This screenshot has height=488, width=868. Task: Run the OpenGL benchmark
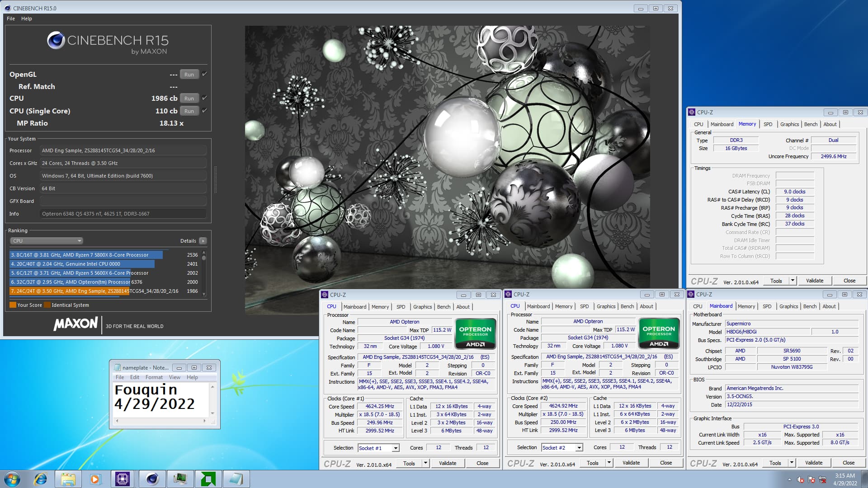(189, 75)
